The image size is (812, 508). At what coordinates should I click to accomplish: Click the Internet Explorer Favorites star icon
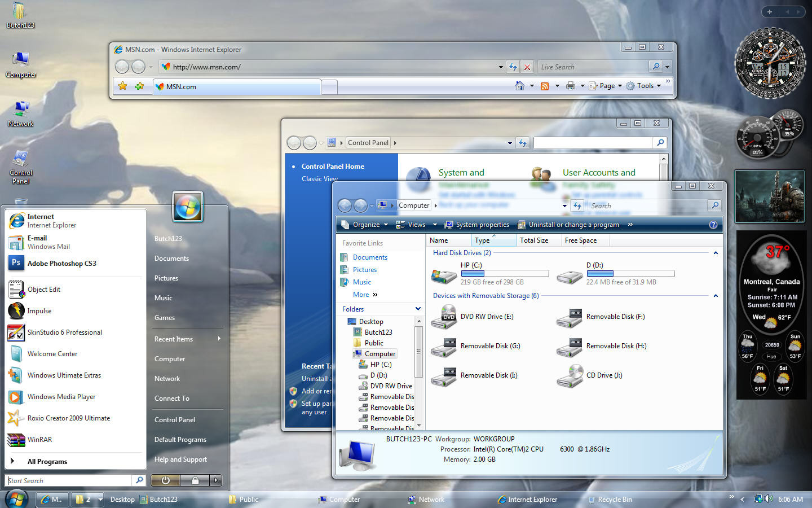coord(122,86)
